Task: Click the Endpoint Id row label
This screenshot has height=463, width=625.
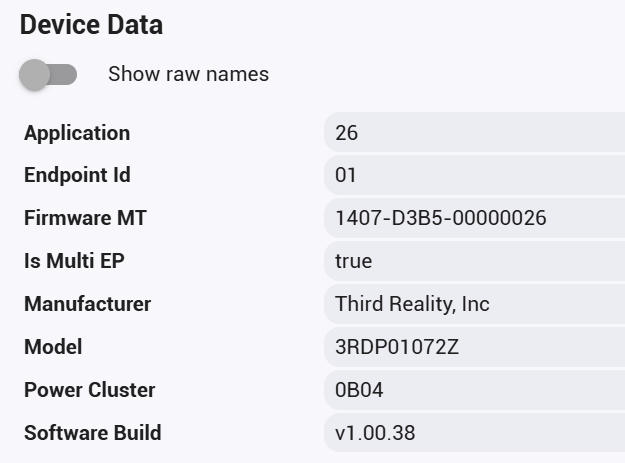Action: point(77,175)
